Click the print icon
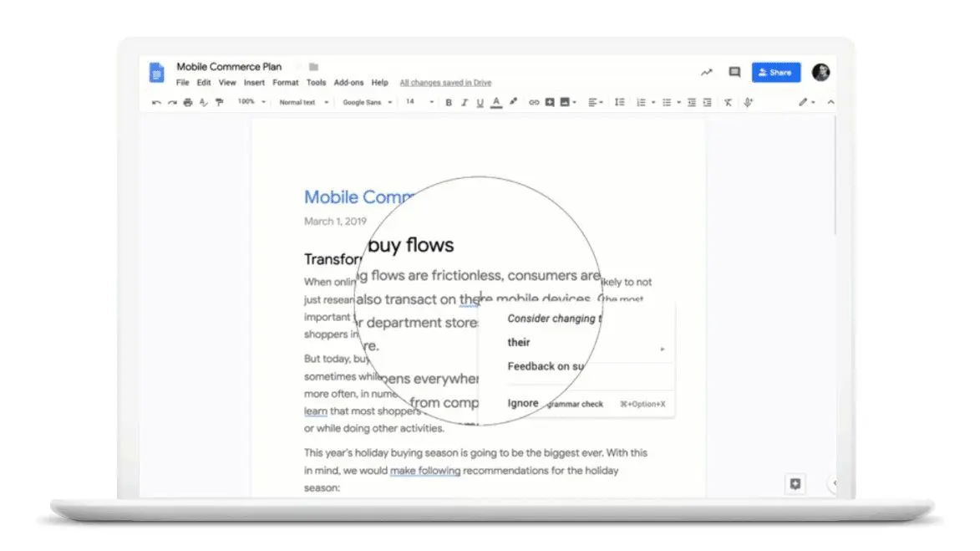Screen dimensions: 980x551 pos(189,102)
